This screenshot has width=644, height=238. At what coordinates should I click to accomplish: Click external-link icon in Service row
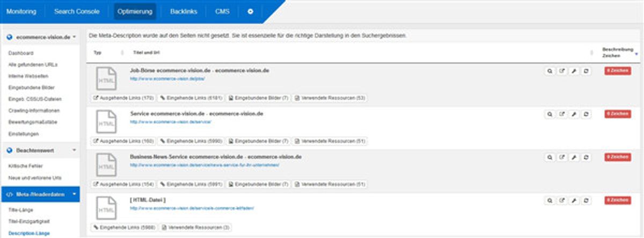pos(562,114)
